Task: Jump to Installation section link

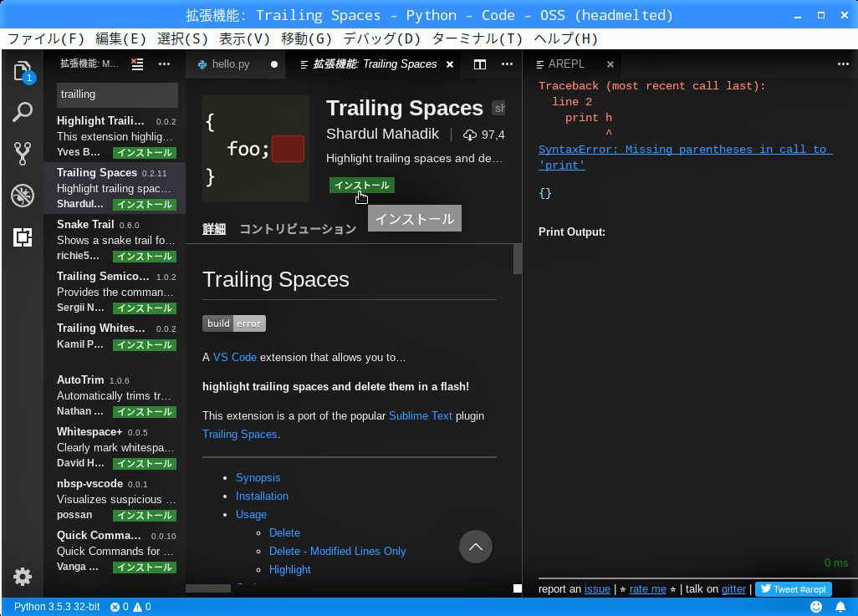Action: 262,496
